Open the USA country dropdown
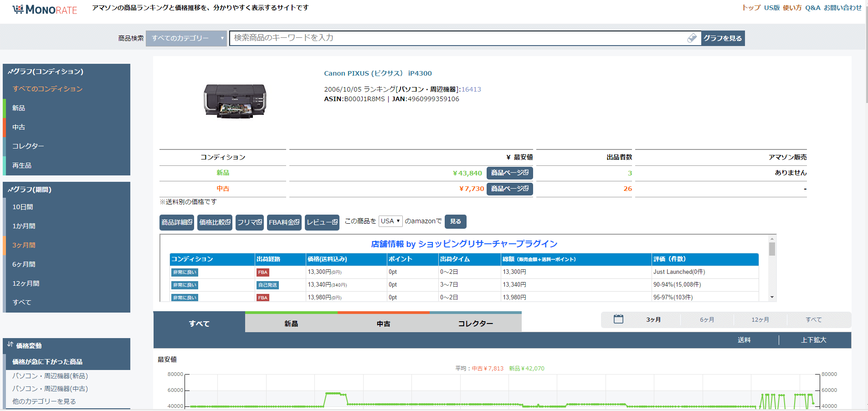The width and height of the screenshot is (868, 411). (x=390, y=221)
